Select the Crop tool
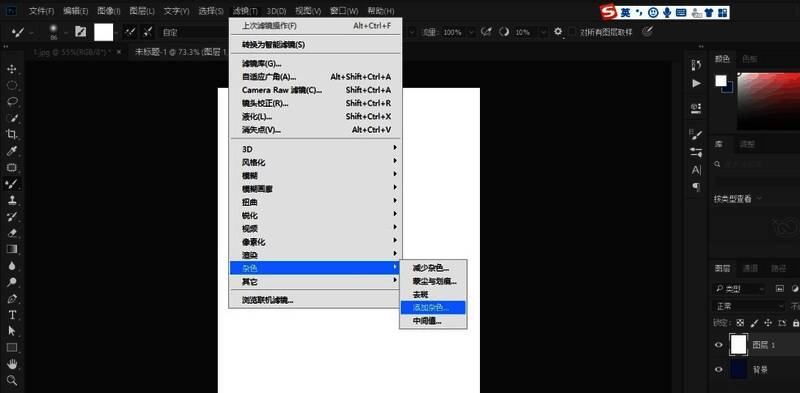The image size is (800, 393). click(x=12, y=134)
